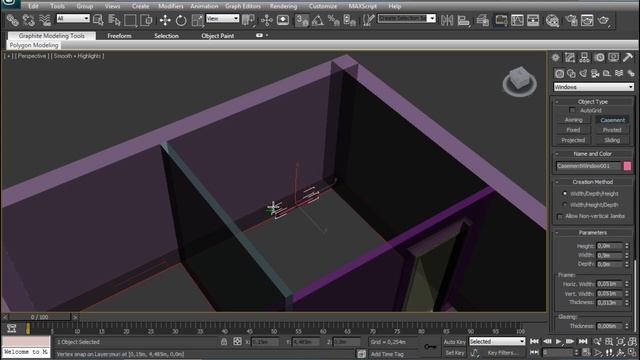Enable the AutoGrid checkbox
Viewport: 640px width, 360px height.
pyautogui.click(x=572, y=110)
